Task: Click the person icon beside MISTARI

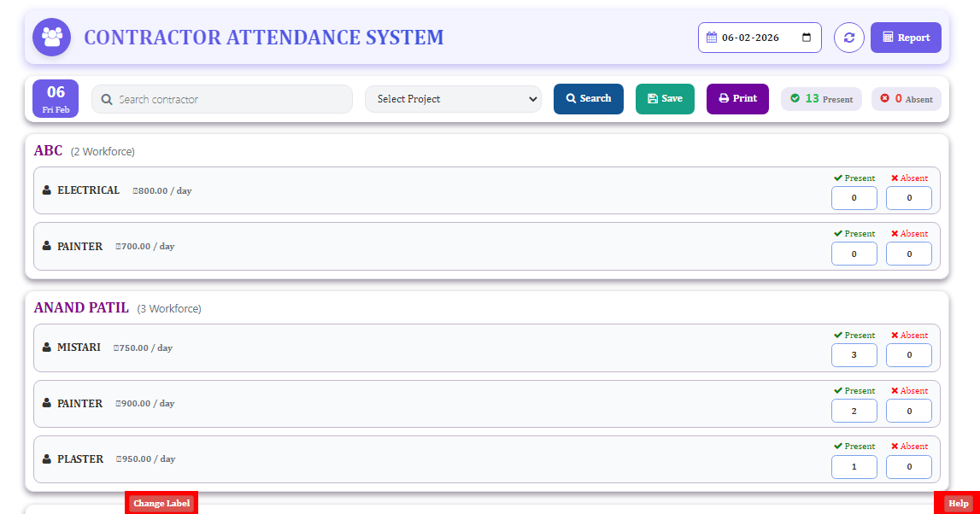Action: point(47,348)
